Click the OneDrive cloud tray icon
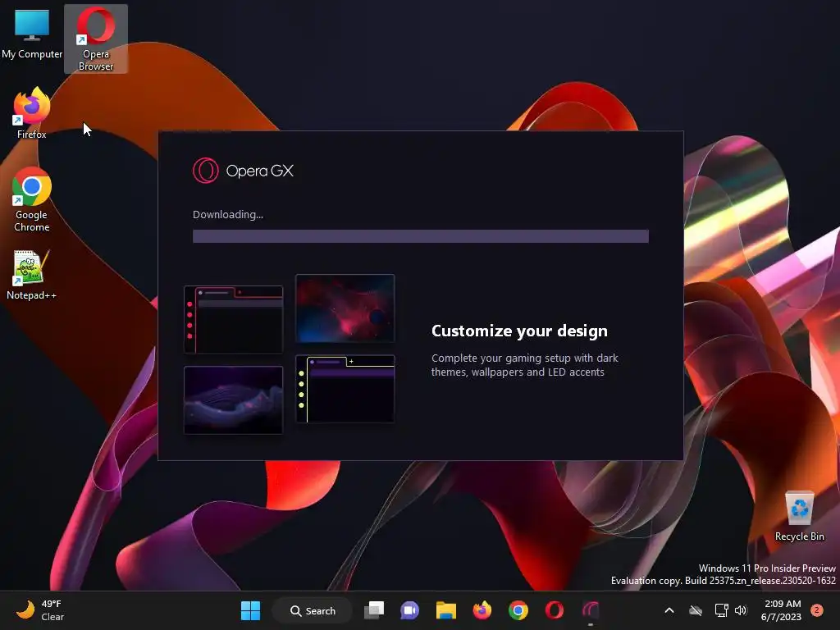The image size is (840, 630). pyautogui.click(x=696, y=610)
